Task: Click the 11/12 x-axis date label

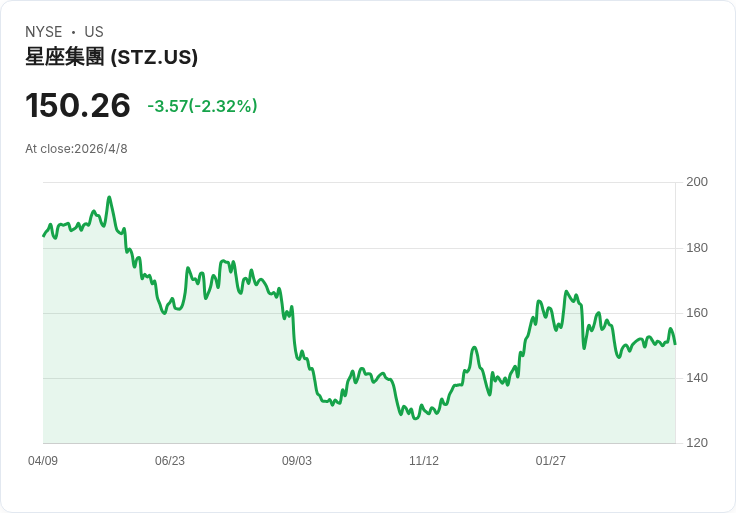Action: 424,461
